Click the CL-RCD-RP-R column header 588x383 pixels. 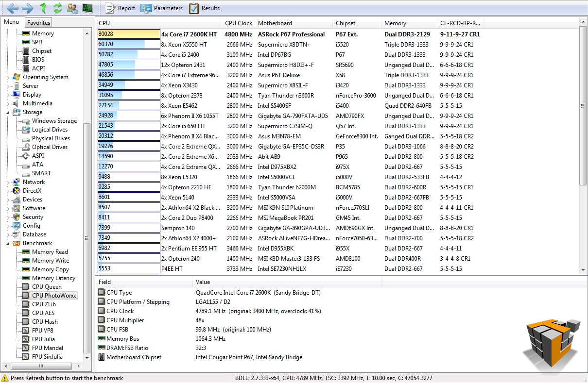click(x=461, y=23)
